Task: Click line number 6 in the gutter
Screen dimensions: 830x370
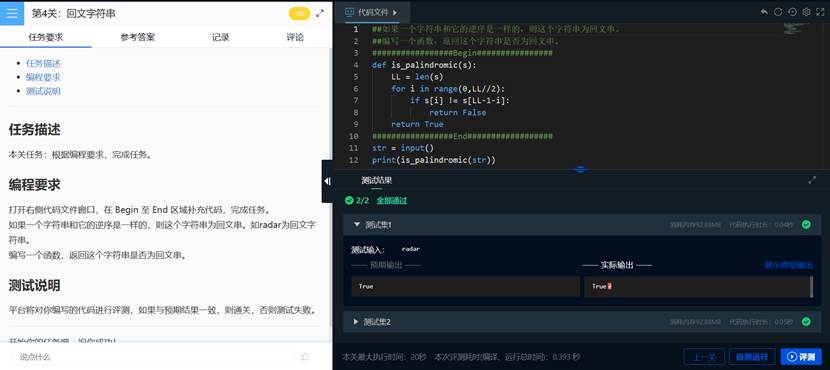Action: tap(356, 88)
